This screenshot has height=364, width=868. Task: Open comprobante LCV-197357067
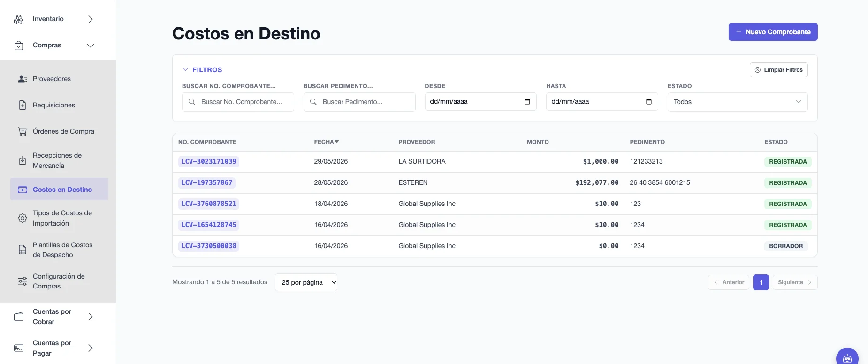[x=207, y=182]
